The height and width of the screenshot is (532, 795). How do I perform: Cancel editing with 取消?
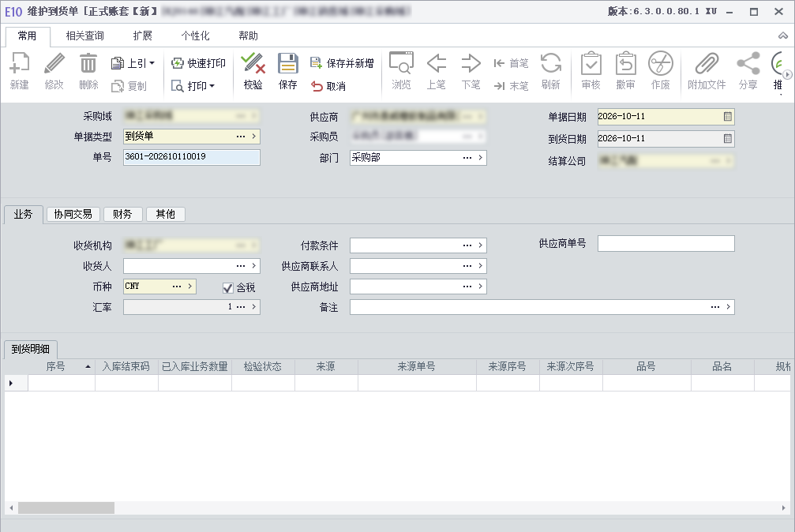click(x=328, y=86)
